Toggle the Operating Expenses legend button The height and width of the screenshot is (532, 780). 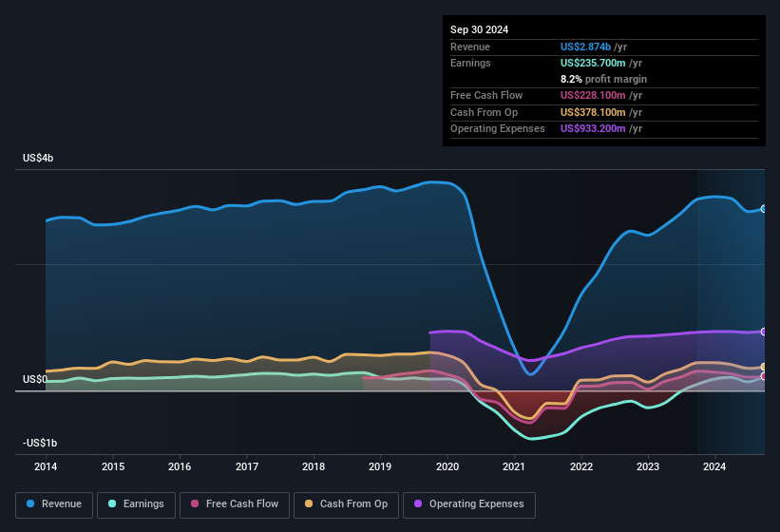469,504
